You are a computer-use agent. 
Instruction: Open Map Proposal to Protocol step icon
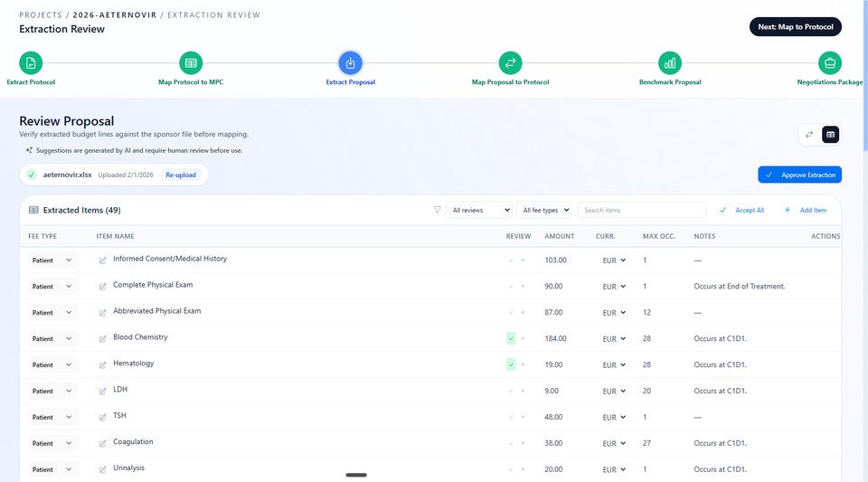(510, 63)
